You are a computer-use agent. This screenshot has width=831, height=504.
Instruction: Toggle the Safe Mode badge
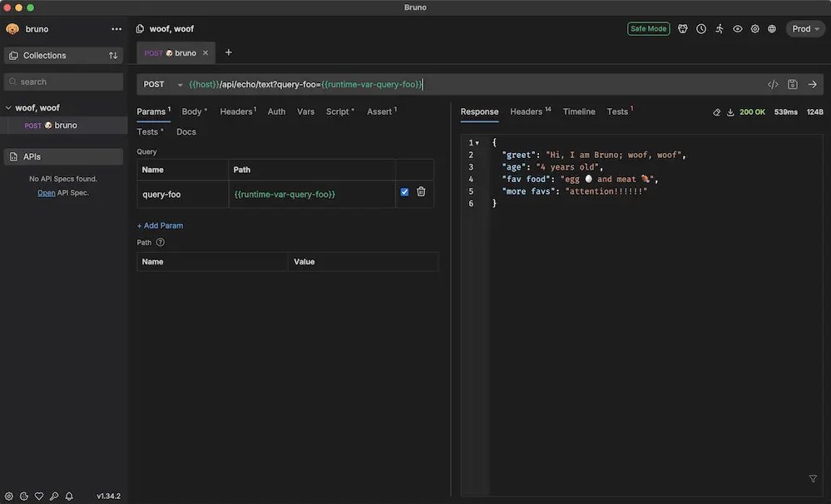pyautogui.click(x=648, y=29)
